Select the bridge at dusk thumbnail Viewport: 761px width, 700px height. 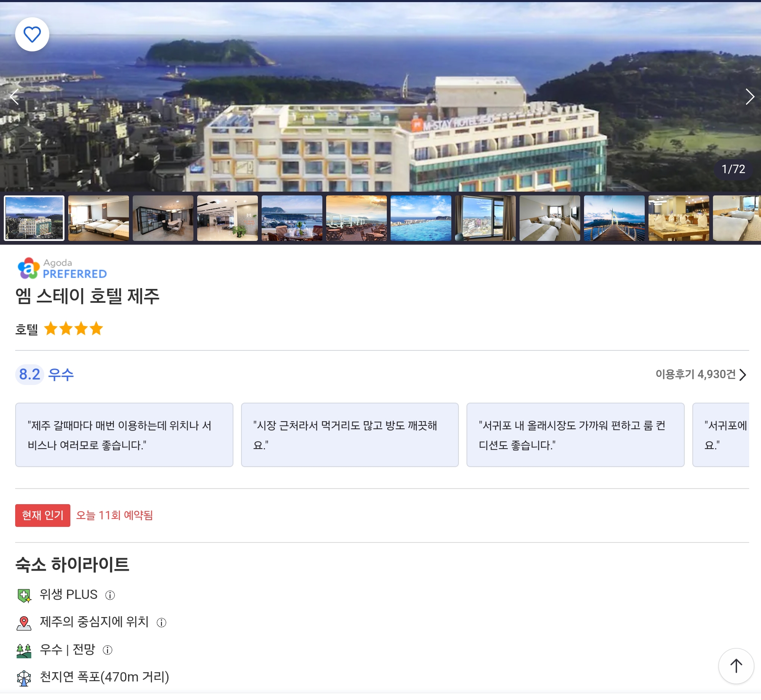click(614, 218)
